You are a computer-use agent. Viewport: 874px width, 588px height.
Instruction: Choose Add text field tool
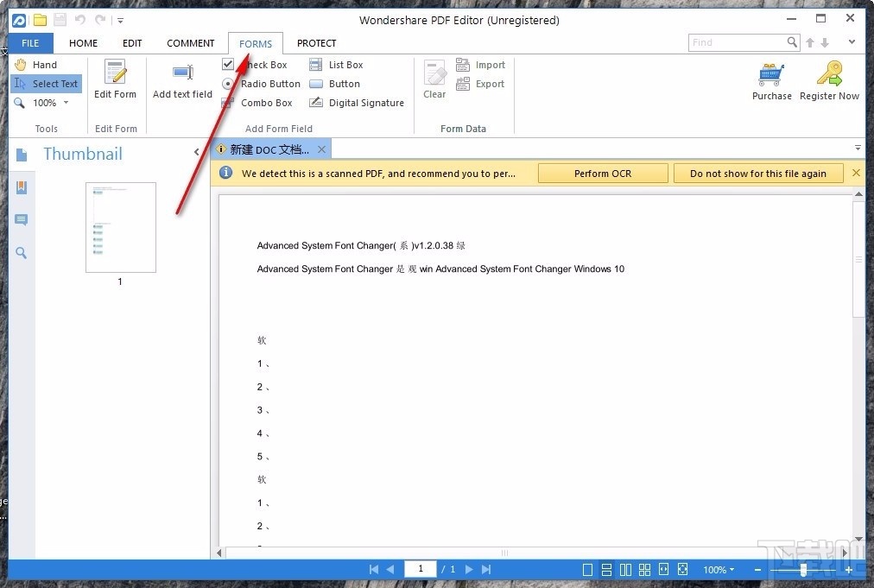coord(183,79)
